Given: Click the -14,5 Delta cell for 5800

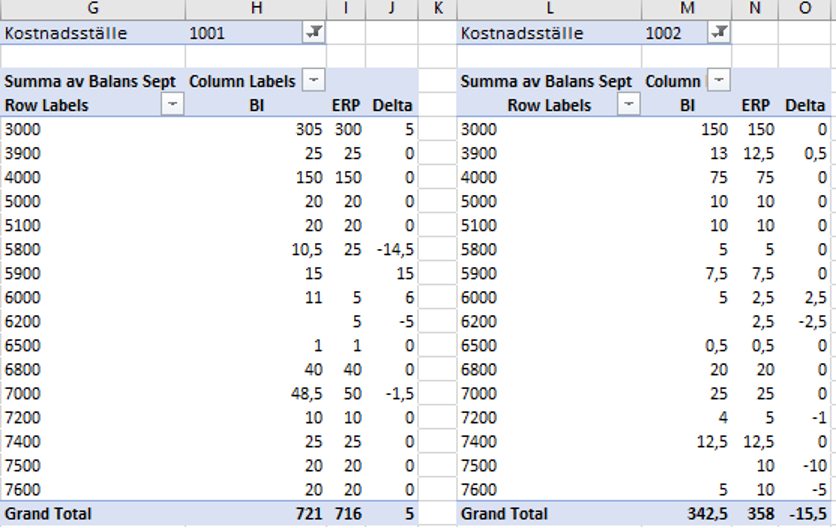Looking at the screenshot, I should (392, 249).
